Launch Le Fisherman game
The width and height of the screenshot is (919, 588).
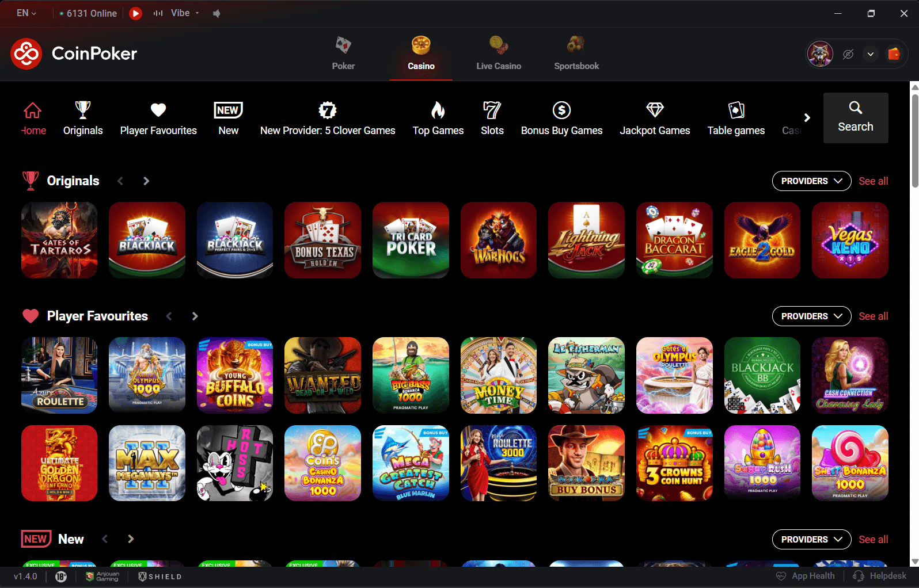pyautogui.click(x=586, y=375)
